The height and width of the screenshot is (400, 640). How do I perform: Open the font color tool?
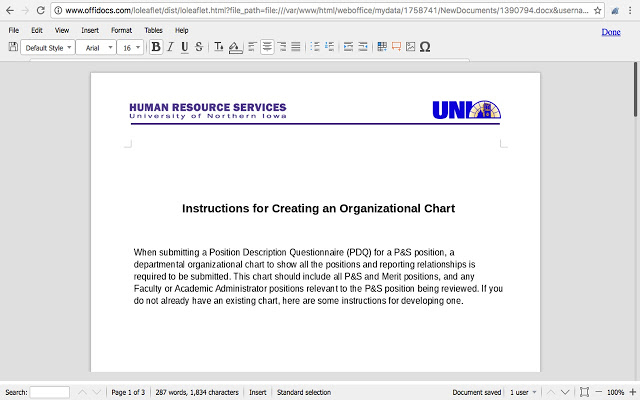pyautogui.click(x=219, y=47)
